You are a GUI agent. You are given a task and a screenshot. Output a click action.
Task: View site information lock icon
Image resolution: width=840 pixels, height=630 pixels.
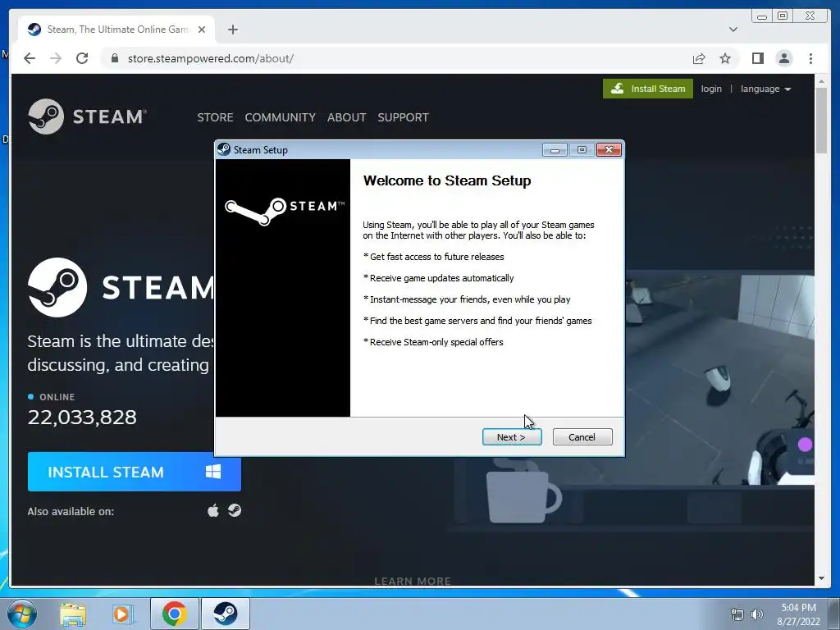(114, 58)
